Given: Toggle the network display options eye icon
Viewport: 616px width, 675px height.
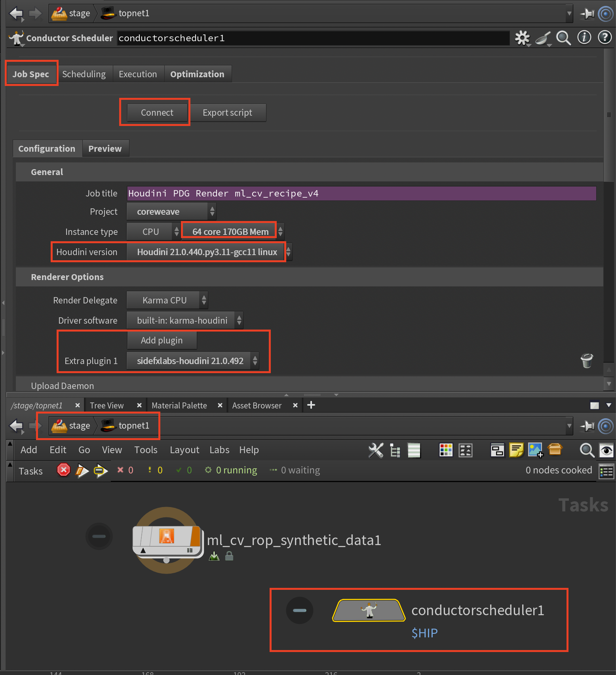Looking at the screenshot, I should pyautogui.click(x=606, y=450).
